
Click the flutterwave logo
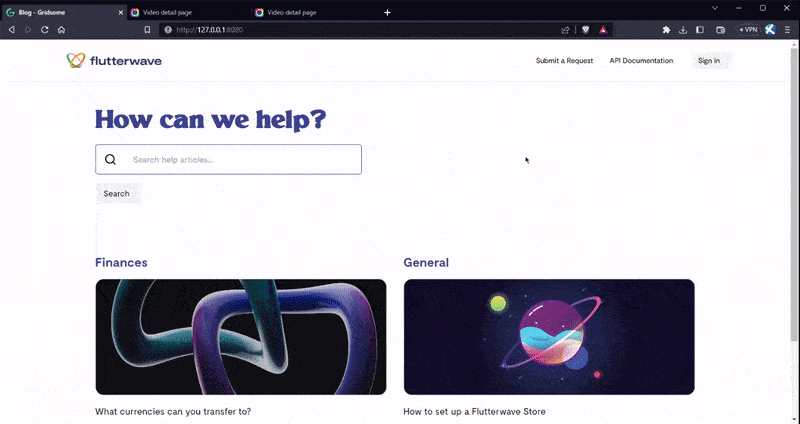pos(114,61)
